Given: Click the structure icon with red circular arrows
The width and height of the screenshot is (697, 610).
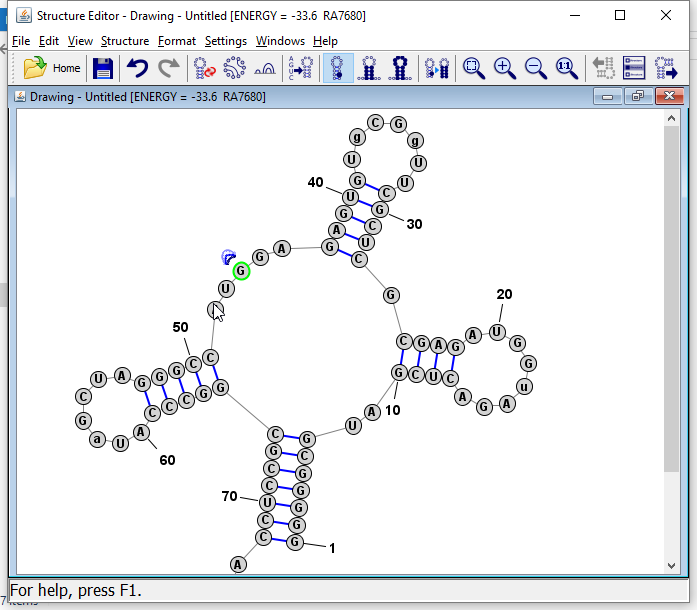Looking at the screenshot, I should pyautogui.click(x=204, y=68).
